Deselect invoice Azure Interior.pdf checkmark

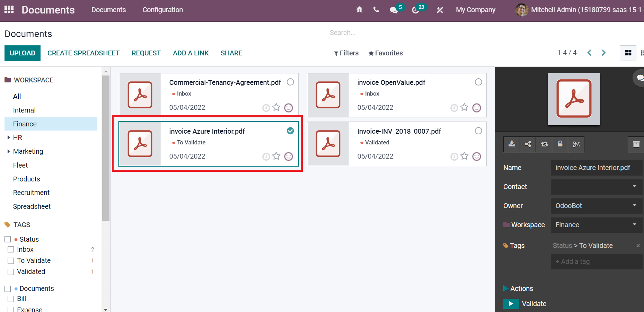click(290, 131)
